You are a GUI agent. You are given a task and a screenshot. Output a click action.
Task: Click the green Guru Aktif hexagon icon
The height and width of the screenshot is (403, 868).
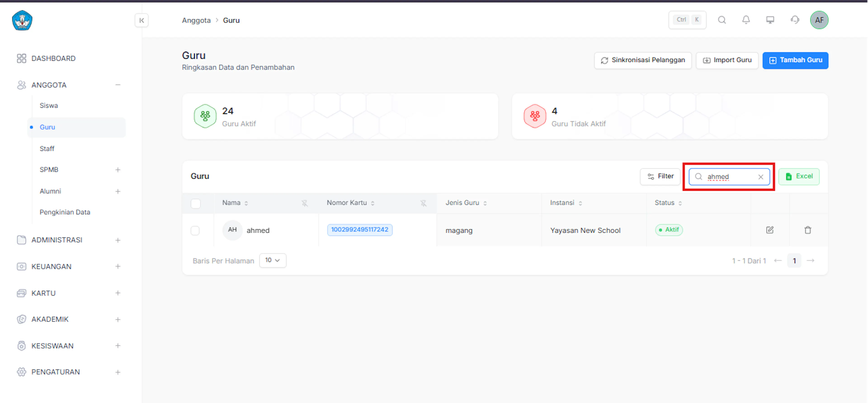tap(205, 116)
